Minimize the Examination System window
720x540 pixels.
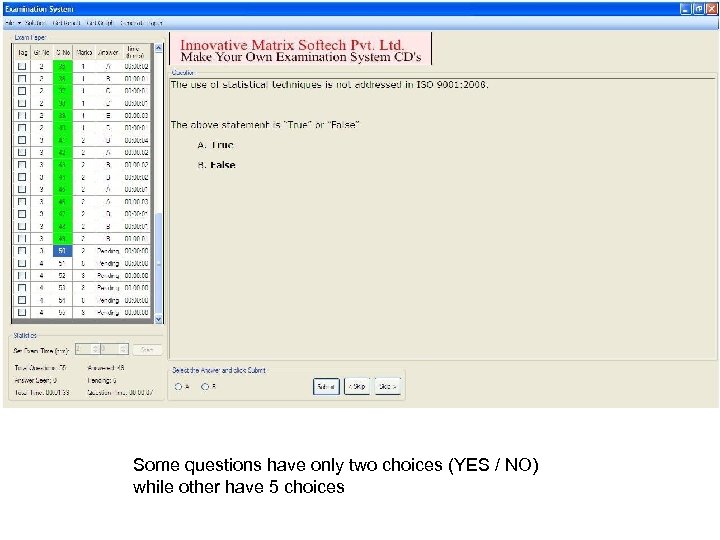coord(685,9)
